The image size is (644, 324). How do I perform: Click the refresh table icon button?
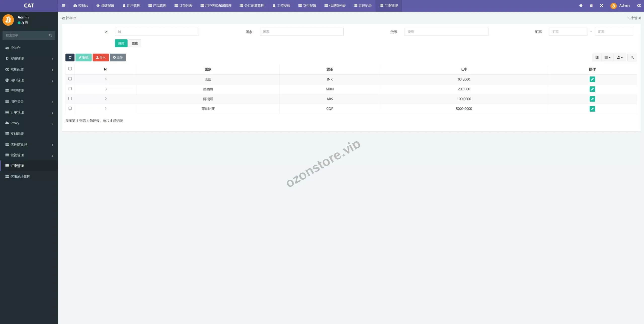70,57
